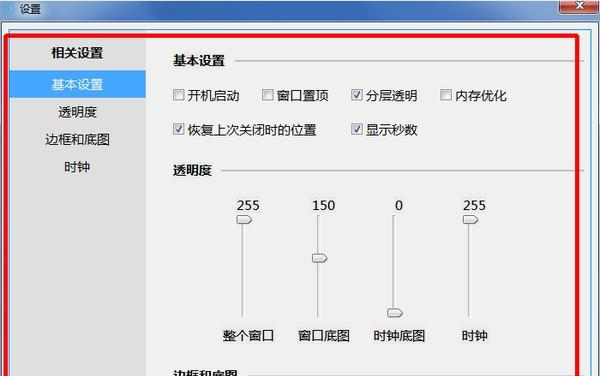
Task: Click the 150 value above 窗口底图
Action: click(x=324, y=205)
